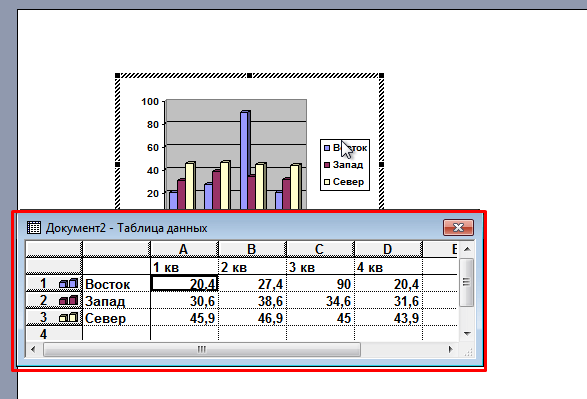Click the select-all corner of the datasheet

click(x=54, y=249)
